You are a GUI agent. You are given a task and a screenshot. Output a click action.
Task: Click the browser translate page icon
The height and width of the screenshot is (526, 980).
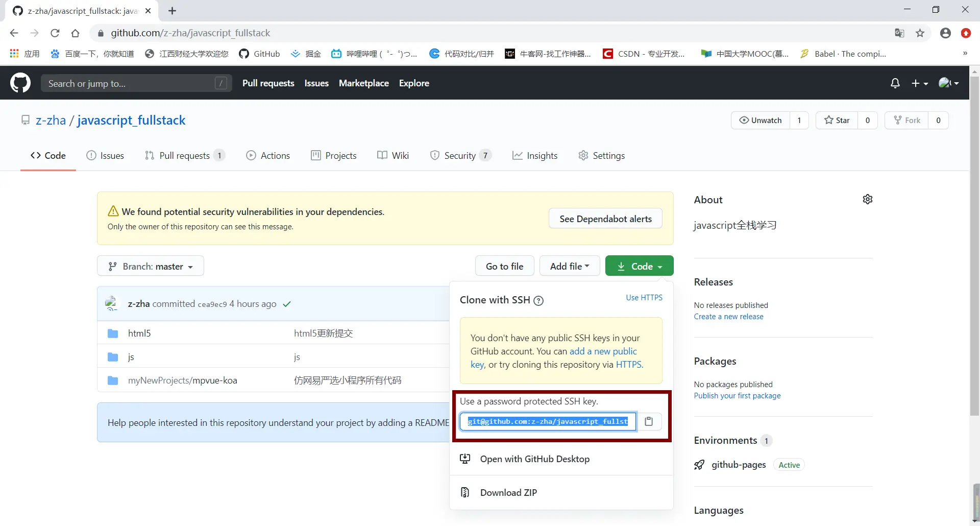tap(899, 33)
